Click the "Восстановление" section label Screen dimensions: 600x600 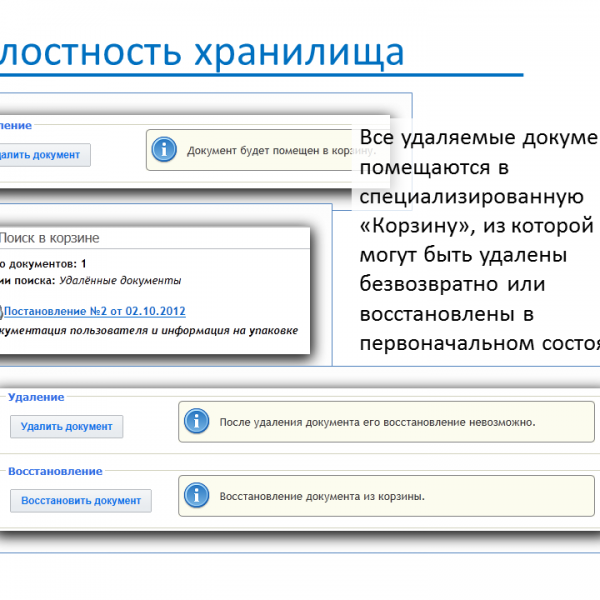(x=55, y=470)
